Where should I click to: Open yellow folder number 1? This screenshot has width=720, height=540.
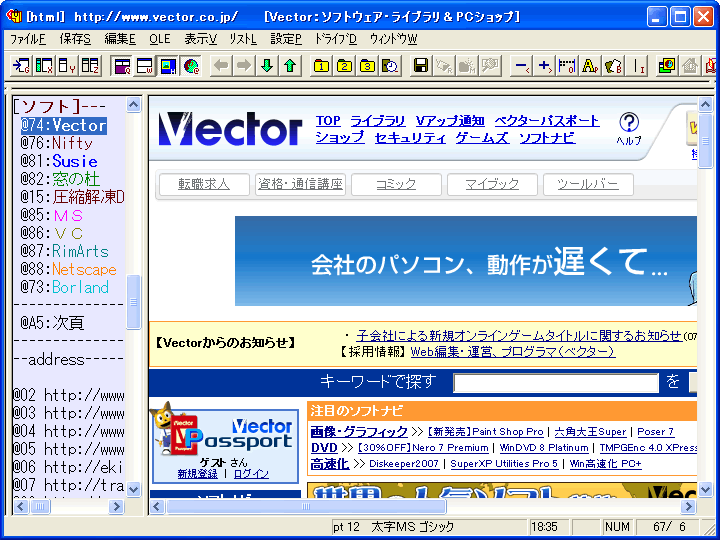point(321,66)
